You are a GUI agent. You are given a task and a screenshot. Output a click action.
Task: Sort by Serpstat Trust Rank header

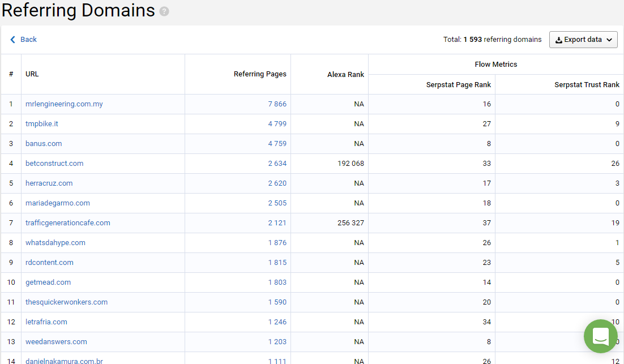(587, 85)
